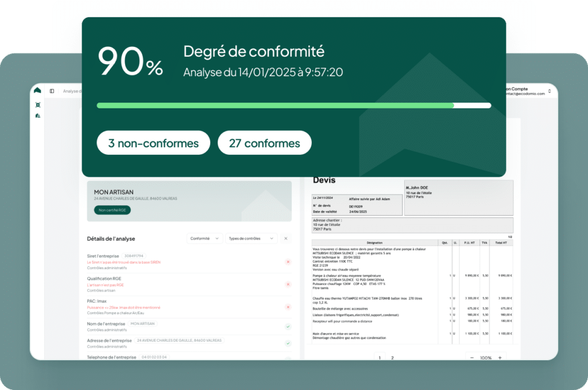This screenshot has width=588, height=390.
Task: Open the house-with-user sidebar icon
Action: tap(37, 116)
